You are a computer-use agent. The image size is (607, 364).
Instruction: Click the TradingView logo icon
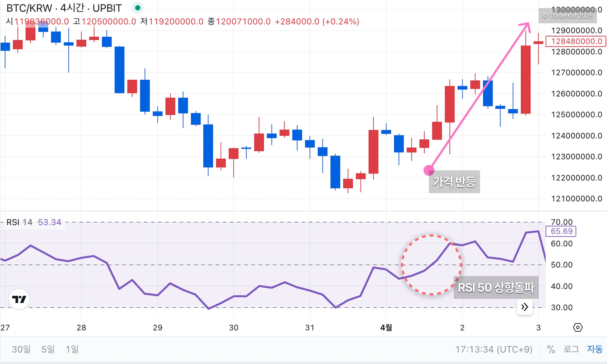pyautogui.click(x=19, y=299)
